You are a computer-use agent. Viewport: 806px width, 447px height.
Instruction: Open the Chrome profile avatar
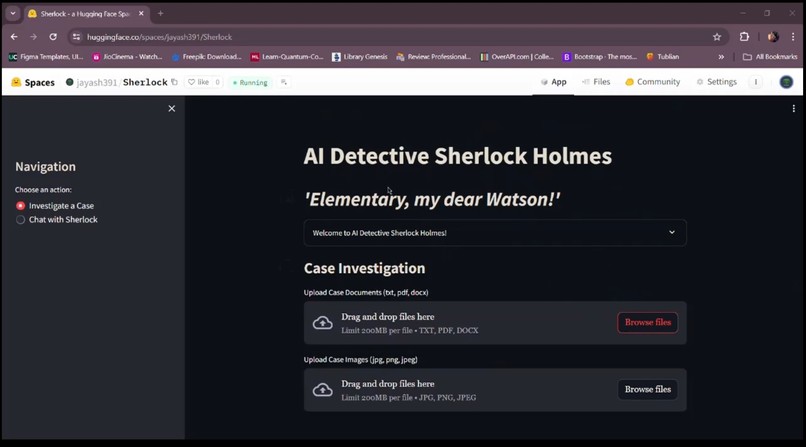(x=773, y=37)
